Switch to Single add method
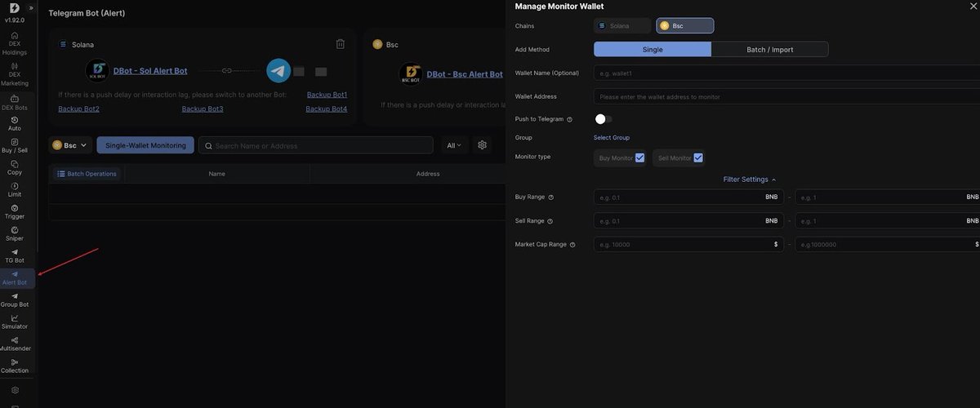The width and height of the screenshot is (980, 408). [653, 49]
